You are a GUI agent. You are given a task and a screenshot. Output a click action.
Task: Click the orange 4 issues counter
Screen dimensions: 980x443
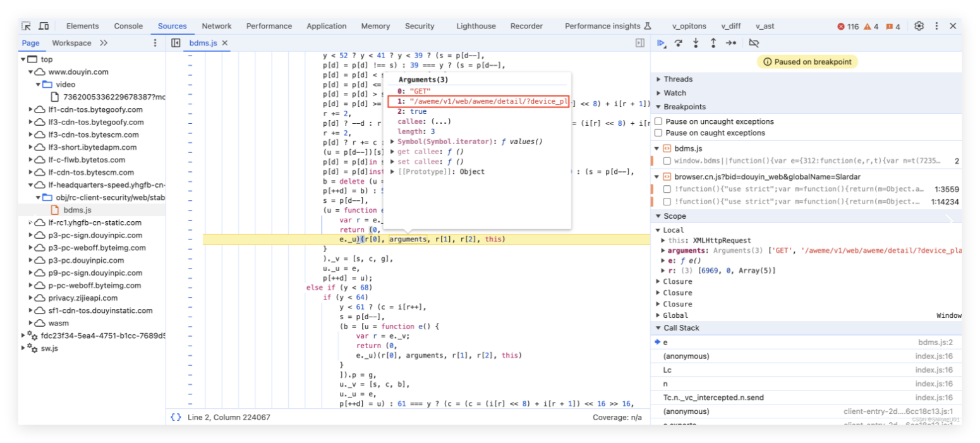893,27
